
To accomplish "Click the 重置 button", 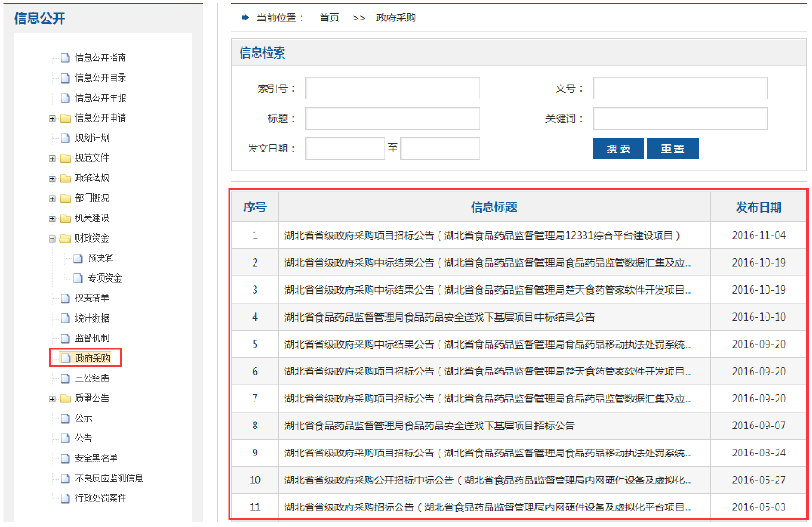I will pos(672,149).
